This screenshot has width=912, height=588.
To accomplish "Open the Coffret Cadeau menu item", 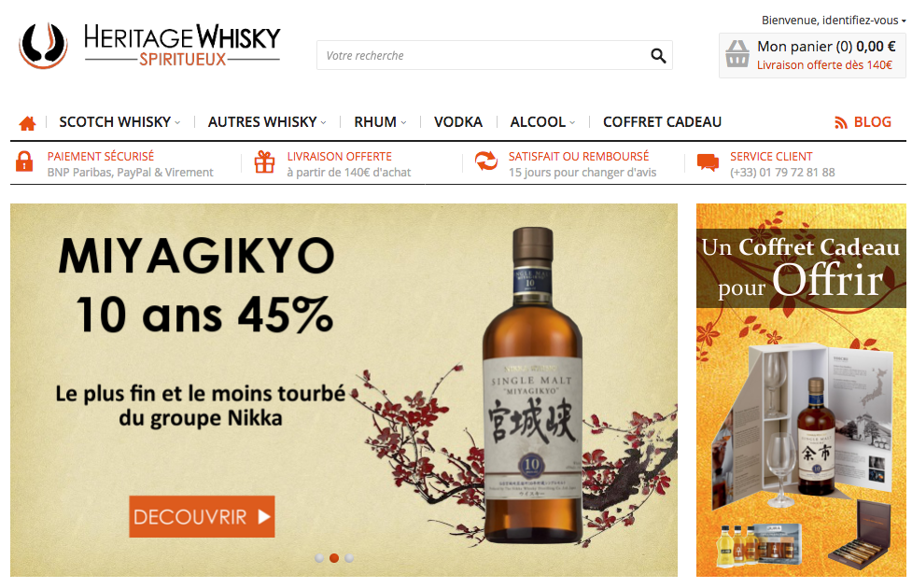I will pos(662,122).
